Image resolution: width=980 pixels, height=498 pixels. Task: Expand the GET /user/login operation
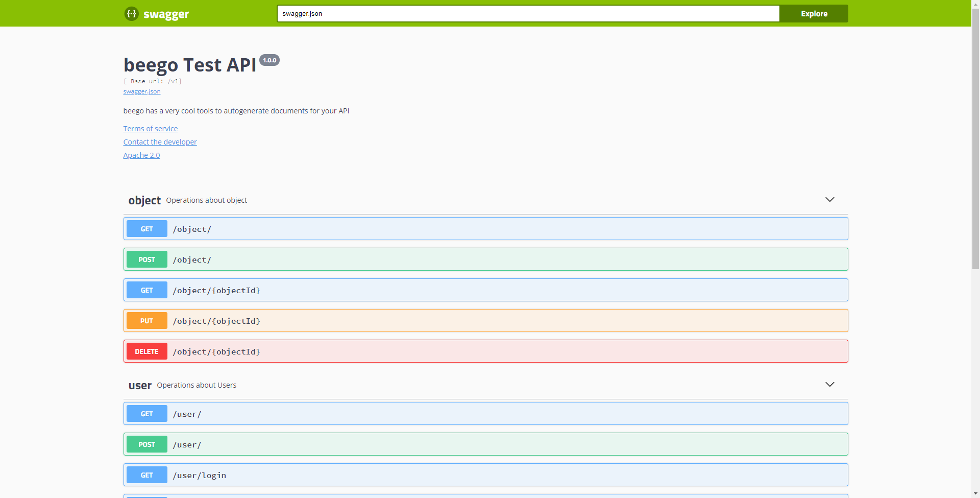pyautogui.click(x=485, y=475)
